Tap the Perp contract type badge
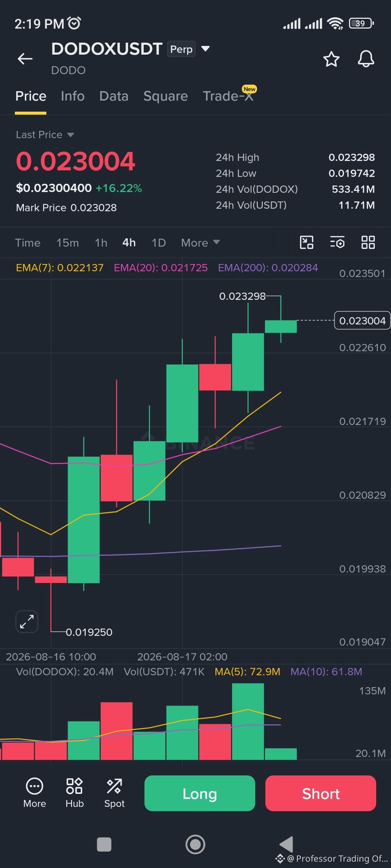 coord(181,49)
